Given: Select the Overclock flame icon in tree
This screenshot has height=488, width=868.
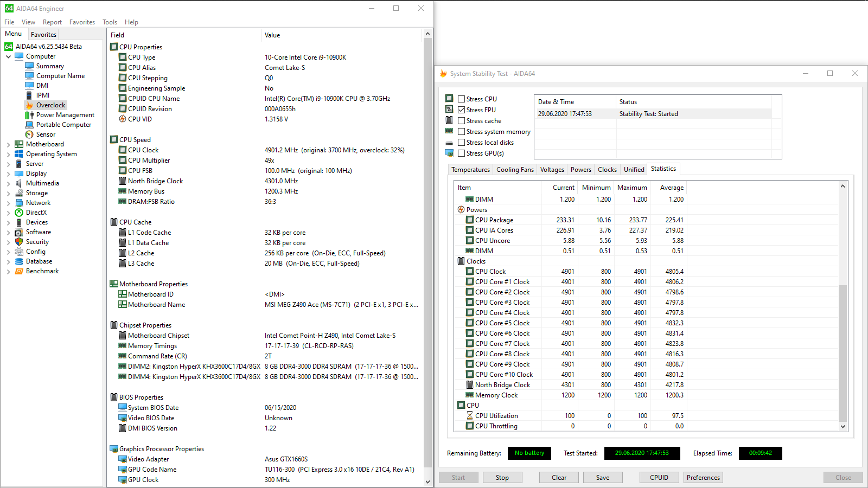Looking at the screenshot, I should (x=29, y=105).
